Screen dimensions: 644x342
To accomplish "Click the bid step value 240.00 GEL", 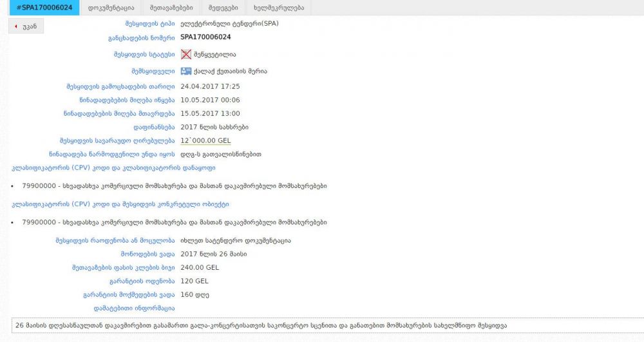I will tap(200, 267).
